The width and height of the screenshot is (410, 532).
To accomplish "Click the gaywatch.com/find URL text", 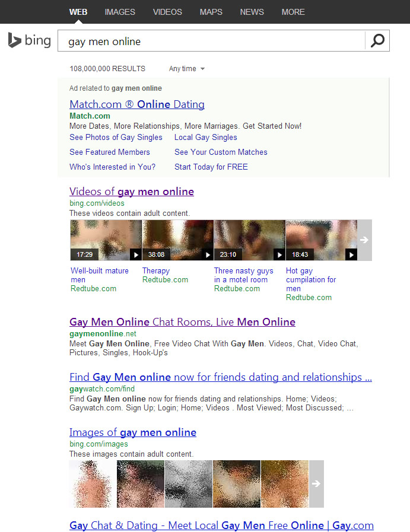I will pyautogui.click(x=102, y=389).
